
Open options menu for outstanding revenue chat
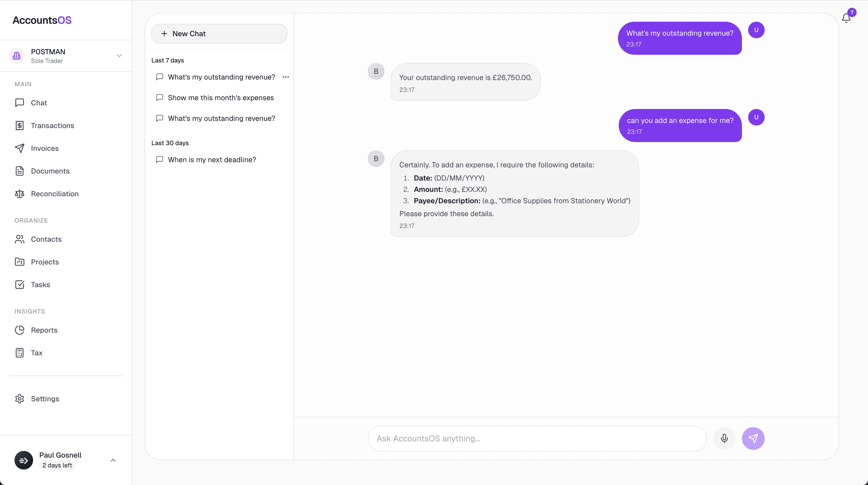tap(286, 77)
